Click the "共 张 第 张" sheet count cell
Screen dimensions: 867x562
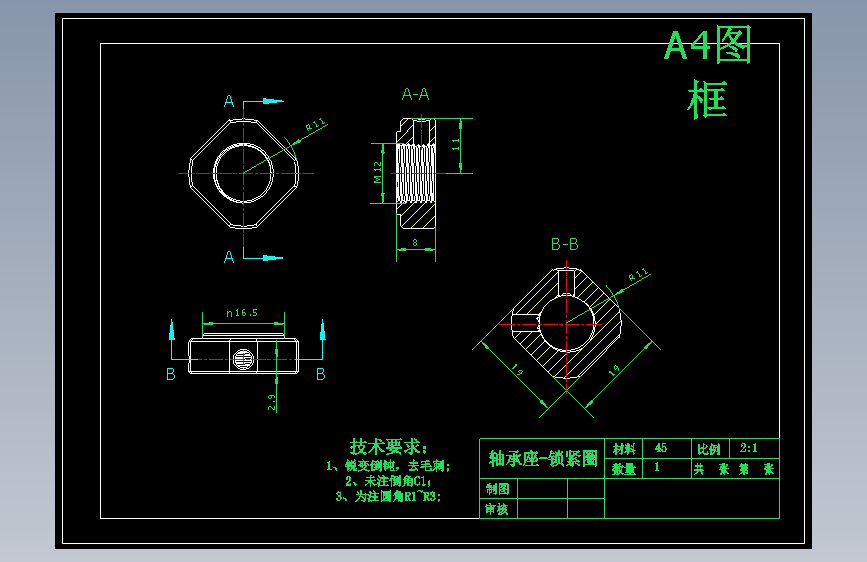point(734,469)
